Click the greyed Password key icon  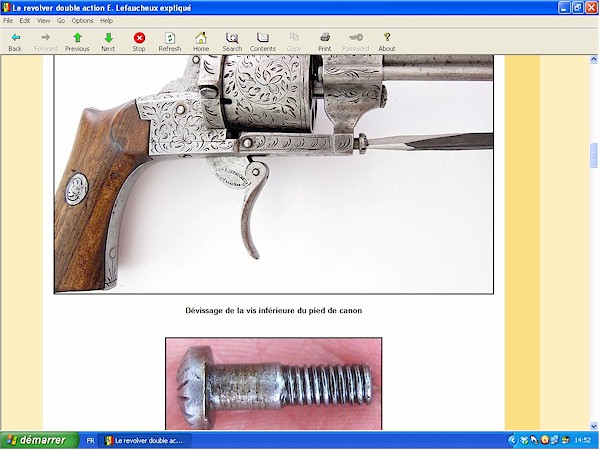[355, 42]
